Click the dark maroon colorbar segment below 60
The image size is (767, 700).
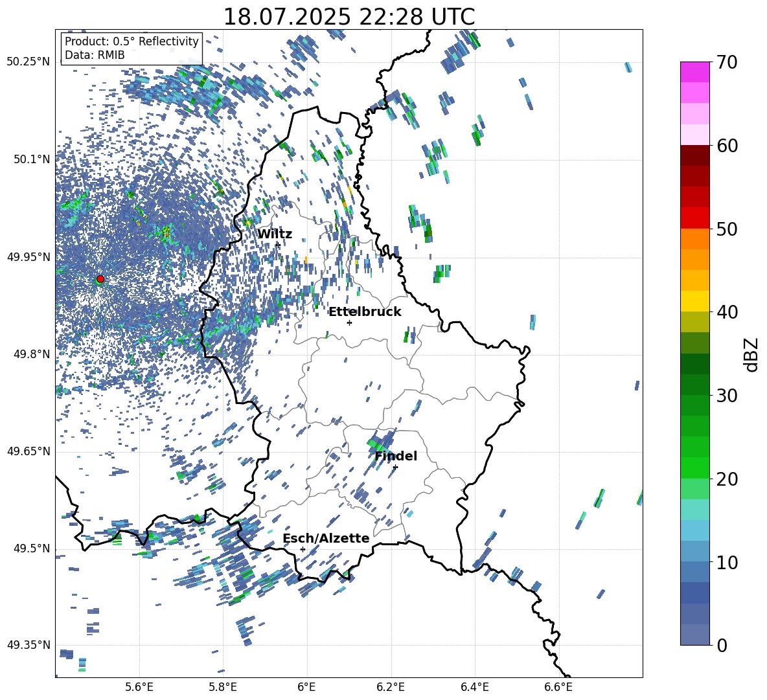pos(695,156)
